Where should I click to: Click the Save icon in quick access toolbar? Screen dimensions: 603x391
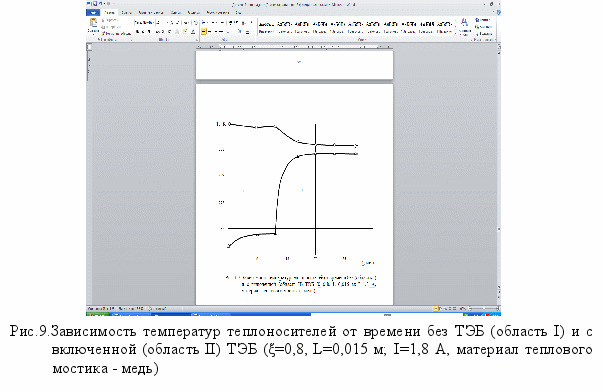[x=95, y=3]
